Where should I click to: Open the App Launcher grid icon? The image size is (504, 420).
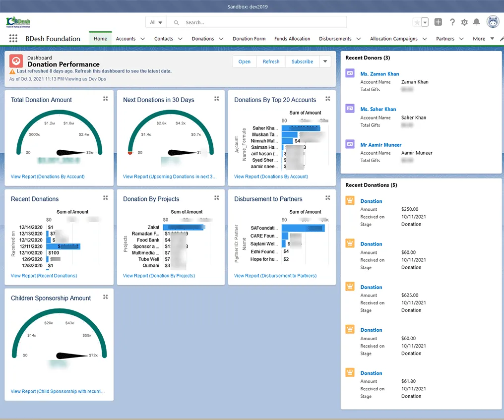13,39
